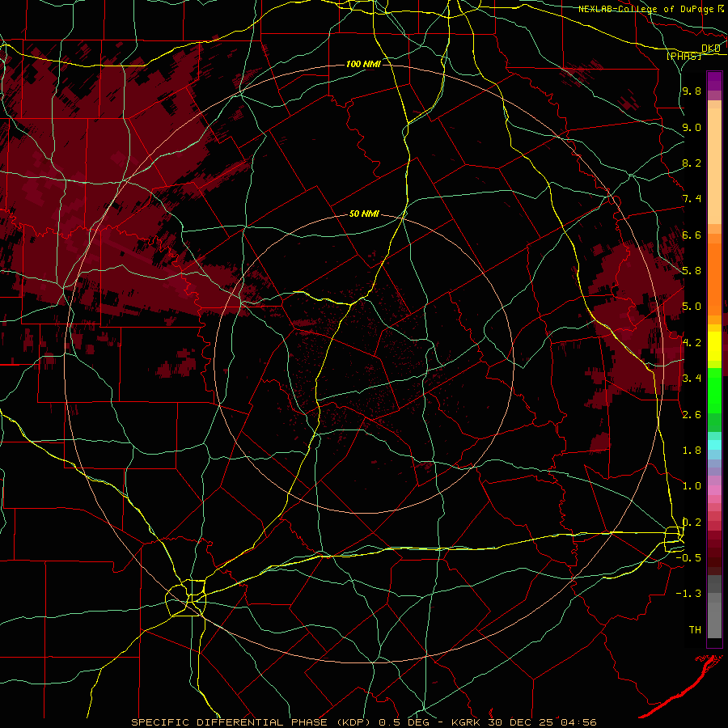The height and width of the screenshot is (728, 728).
Task: Click the 7.4 value on color scale
Action: coord(692,199)
